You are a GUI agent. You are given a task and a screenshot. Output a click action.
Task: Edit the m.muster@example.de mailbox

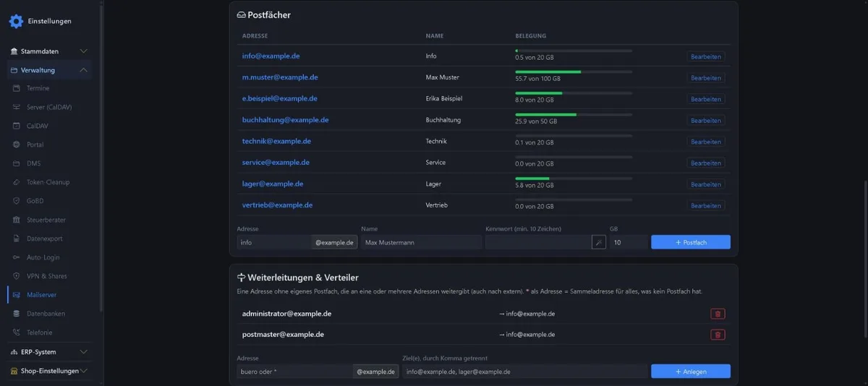pos(705,78)
